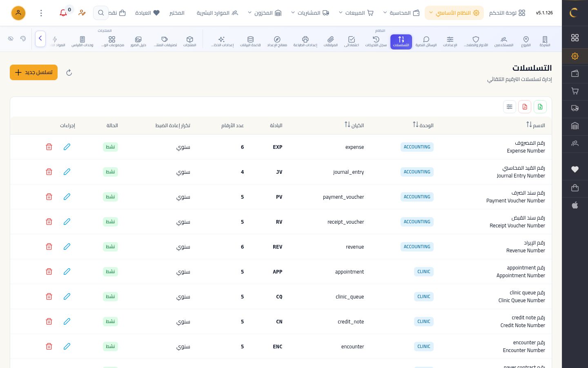Open the notifications bell
Screen dimensions: 588x368
tap(63, 13)
